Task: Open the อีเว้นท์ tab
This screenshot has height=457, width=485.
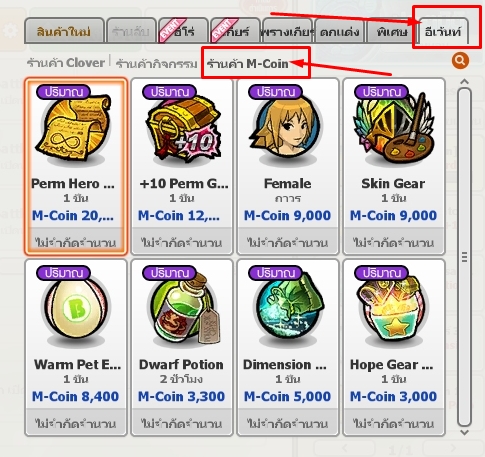Action: [x=443, y=31]
